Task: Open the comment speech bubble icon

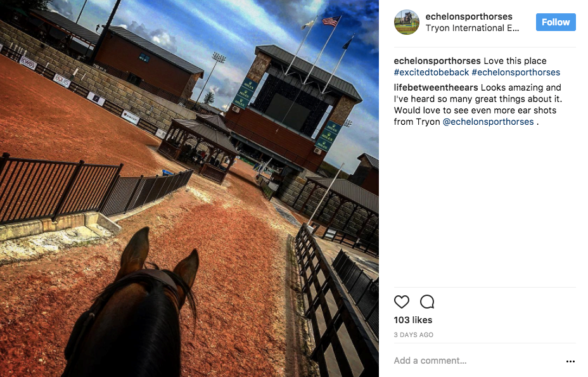Action: (427, 302)
